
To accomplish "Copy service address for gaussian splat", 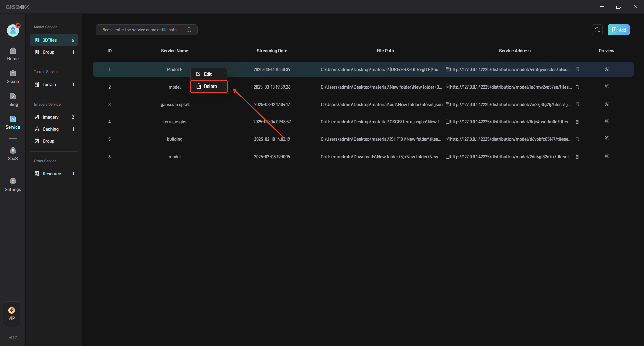I will (x=577, y=105).
